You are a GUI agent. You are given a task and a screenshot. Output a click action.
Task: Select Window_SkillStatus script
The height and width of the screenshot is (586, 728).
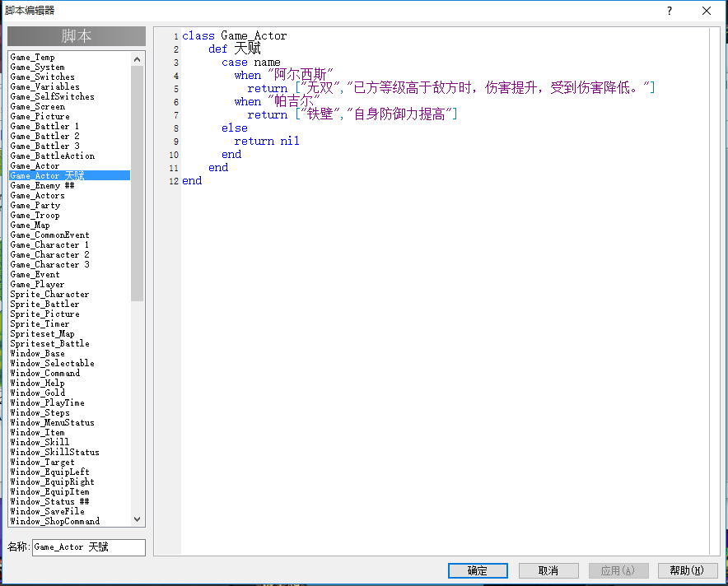(70, 452)
